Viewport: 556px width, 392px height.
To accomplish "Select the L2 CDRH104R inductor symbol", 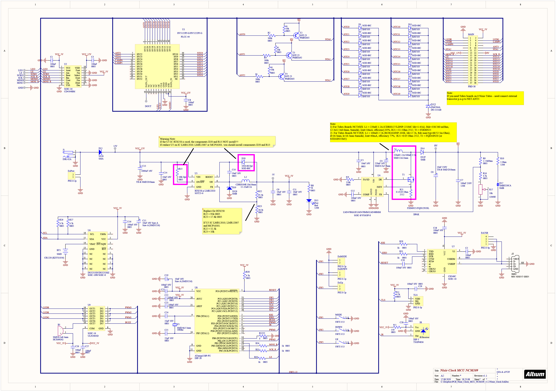I will click(x=245, y=181).
